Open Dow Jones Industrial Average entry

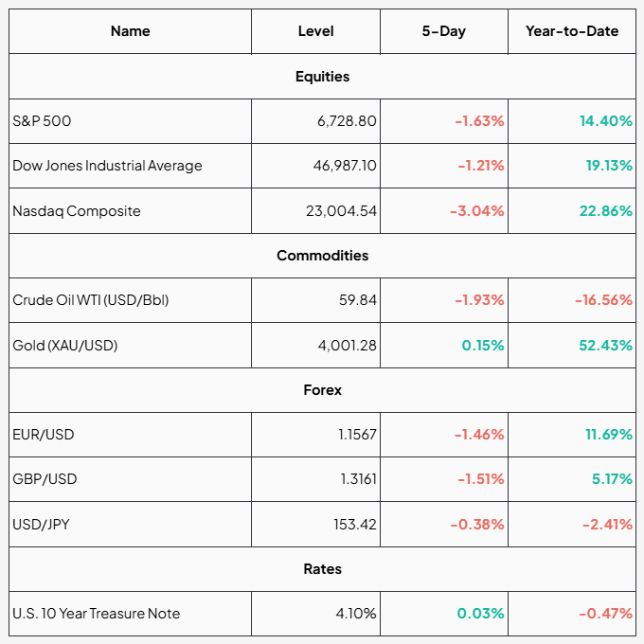coord(107,166)
